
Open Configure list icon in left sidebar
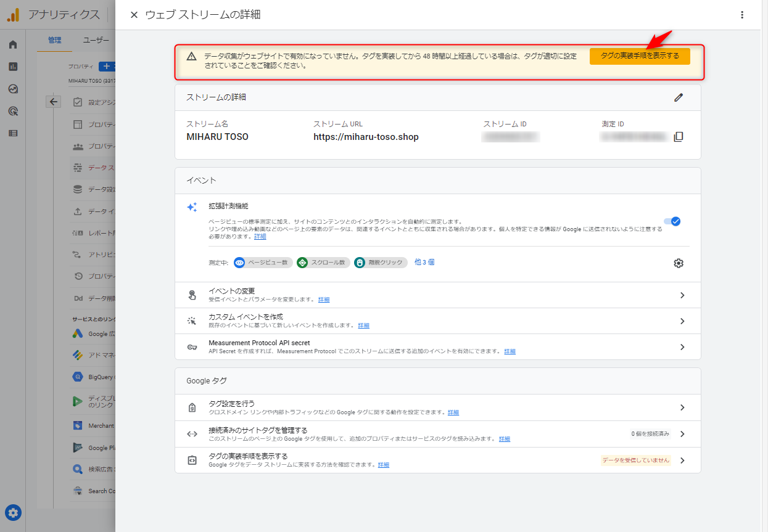click(x=13, y=133)
